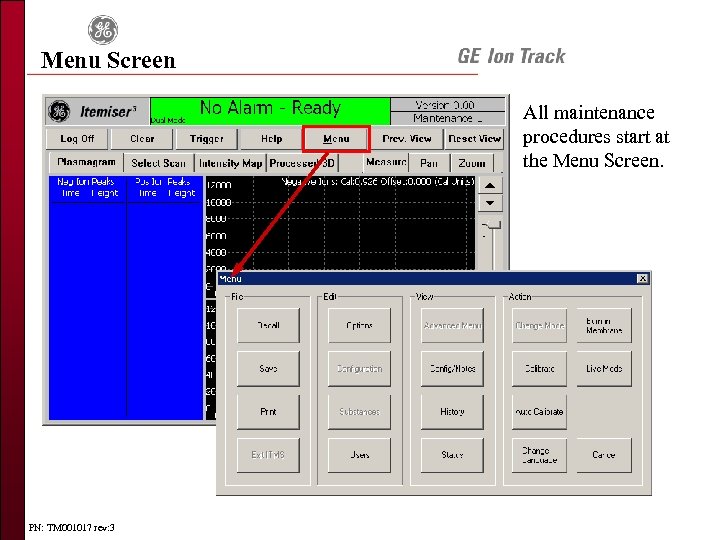Click the Change Mode button
Viewport: 720px width, 540px height.
click(x=539, y=325)
